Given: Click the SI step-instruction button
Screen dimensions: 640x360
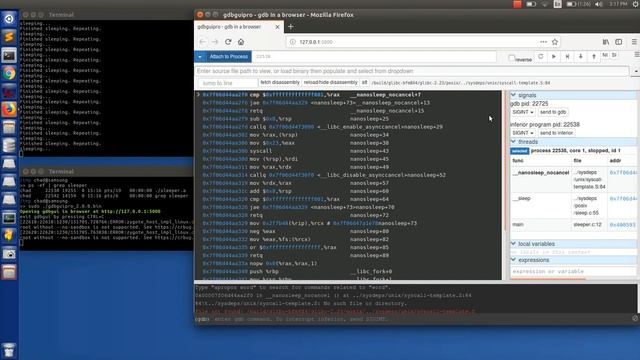Looking at the screenshot, I should [x=614, y=55].
